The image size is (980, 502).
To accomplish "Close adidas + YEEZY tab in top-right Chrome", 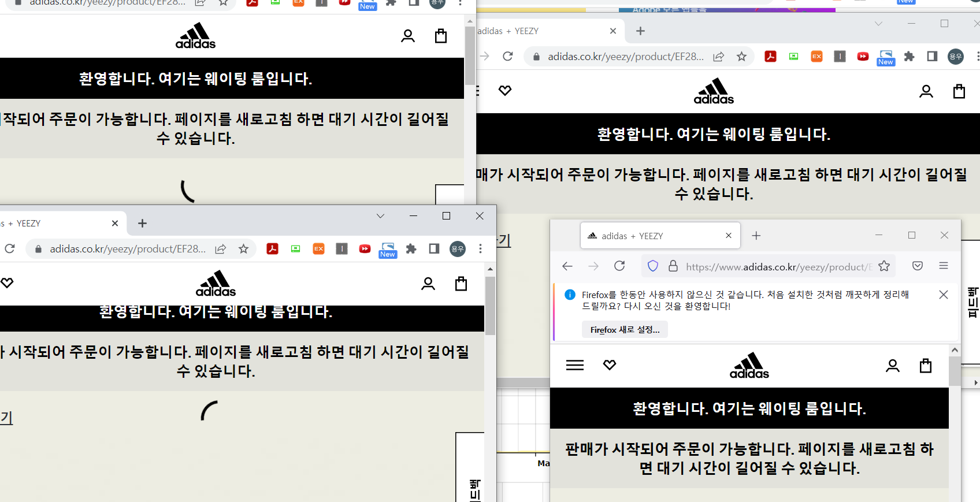I will 613,31.
